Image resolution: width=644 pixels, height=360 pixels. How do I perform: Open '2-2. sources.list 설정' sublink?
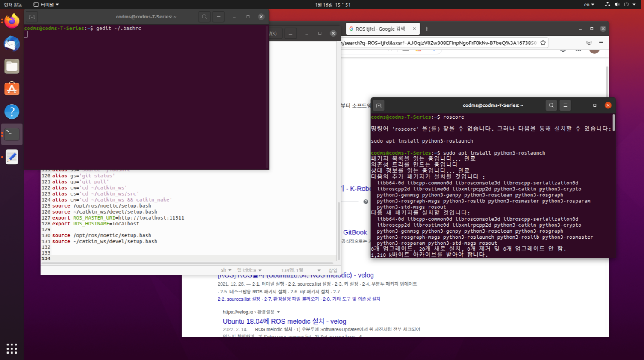(x=239, y=299)
